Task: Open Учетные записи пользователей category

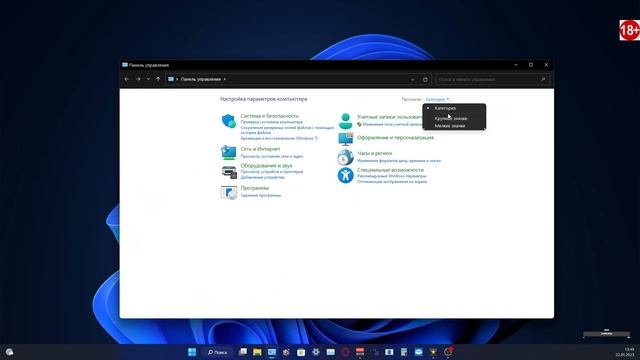Action: pos(389,117)
